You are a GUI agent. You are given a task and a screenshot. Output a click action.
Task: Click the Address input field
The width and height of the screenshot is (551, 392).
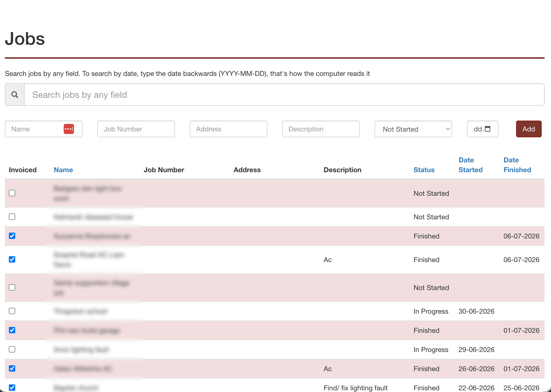click(x=229, y=129)
